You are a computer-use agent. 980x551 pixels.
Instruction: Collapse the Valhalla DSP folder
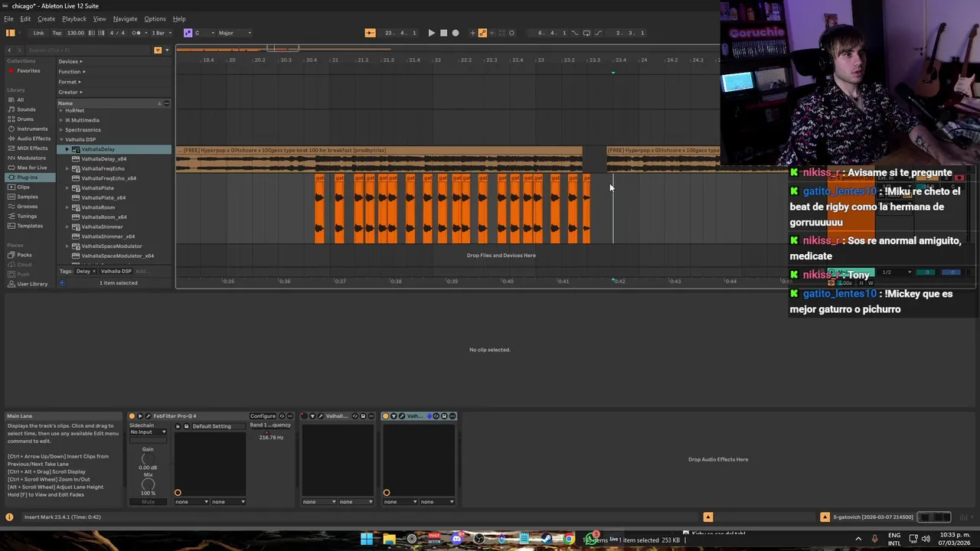point(61,139)
